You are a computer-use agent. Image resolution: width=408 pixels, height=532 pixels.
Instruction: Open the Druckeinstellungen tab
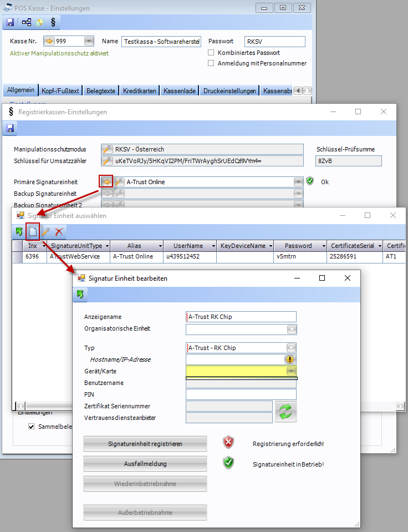[229, 91]
